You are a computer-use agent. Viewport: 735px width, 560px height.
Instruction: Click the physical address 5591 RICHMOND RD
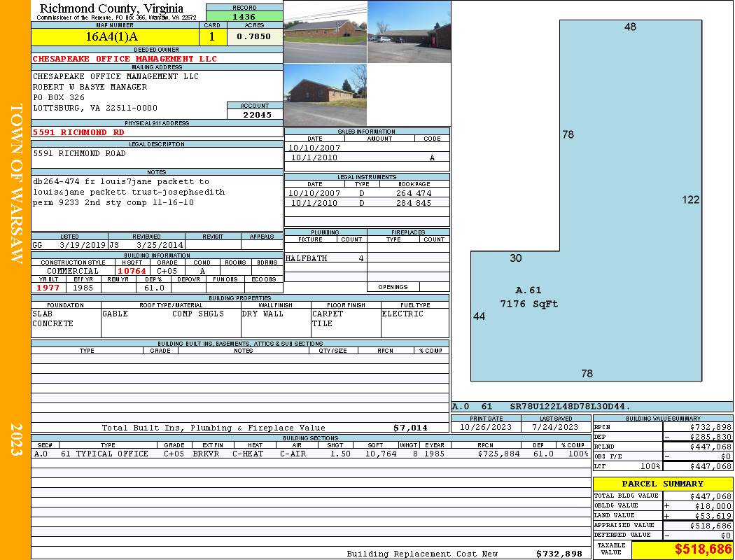click(79, 132)
